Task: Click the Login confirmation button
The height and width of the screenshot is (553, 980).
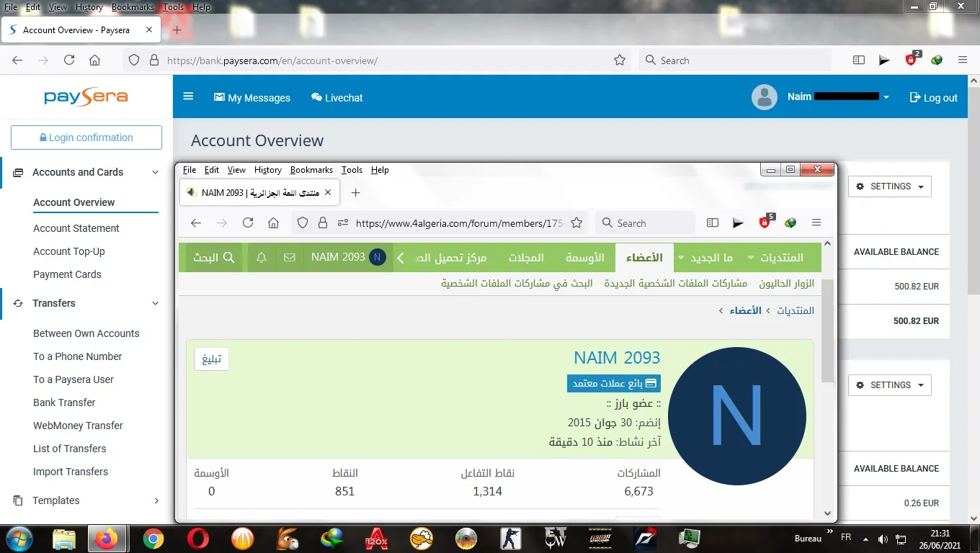Action: pyautogui.click(x=86, y=138)
